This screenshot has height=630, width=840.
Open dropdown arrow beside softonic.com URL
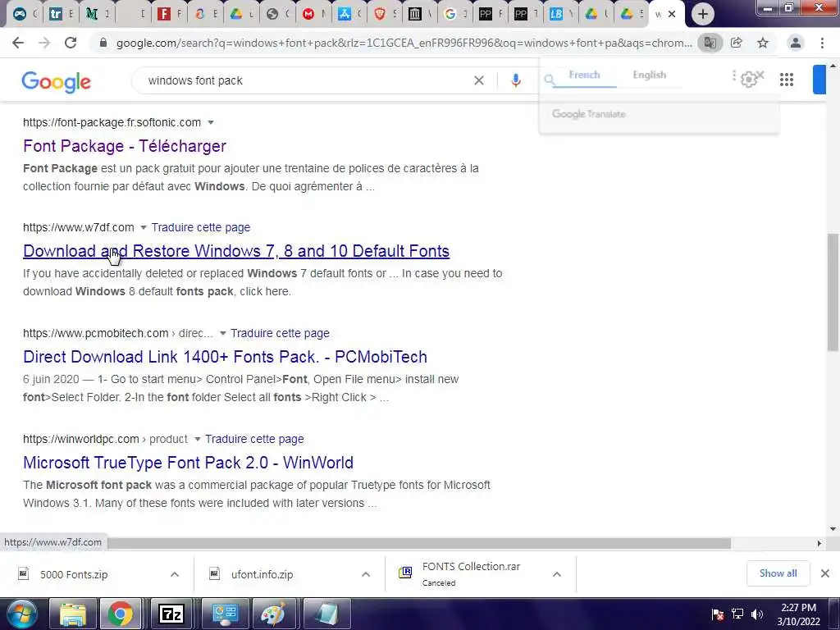(211, 123)
